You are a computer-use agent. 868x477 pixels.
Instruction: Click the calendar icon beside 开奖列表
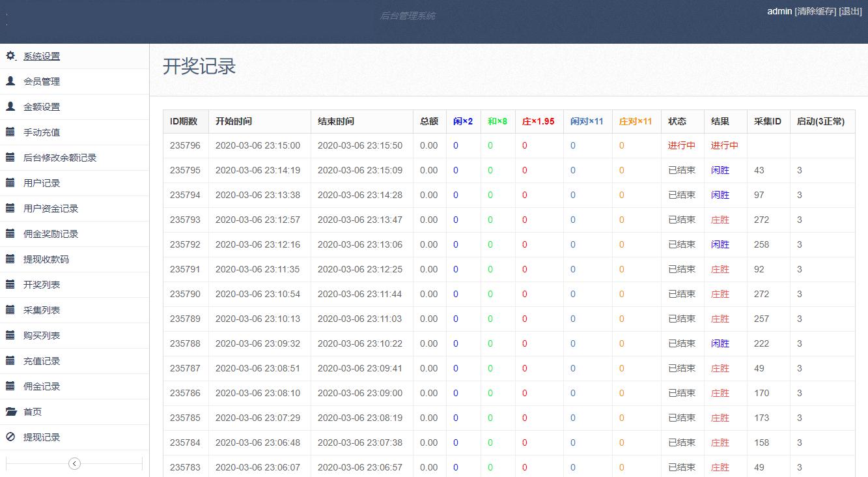pos(10,285)
